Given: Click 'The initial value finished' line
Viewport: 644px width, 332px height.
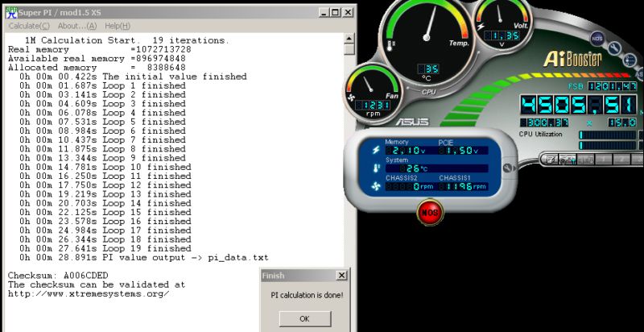Looking at the screenshot, I should (x=133, y=77).
